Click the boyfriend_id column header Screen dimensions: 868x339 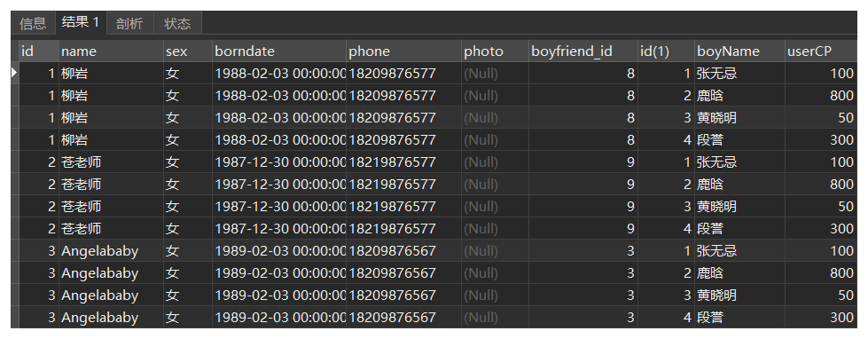[x=583, y=51]
